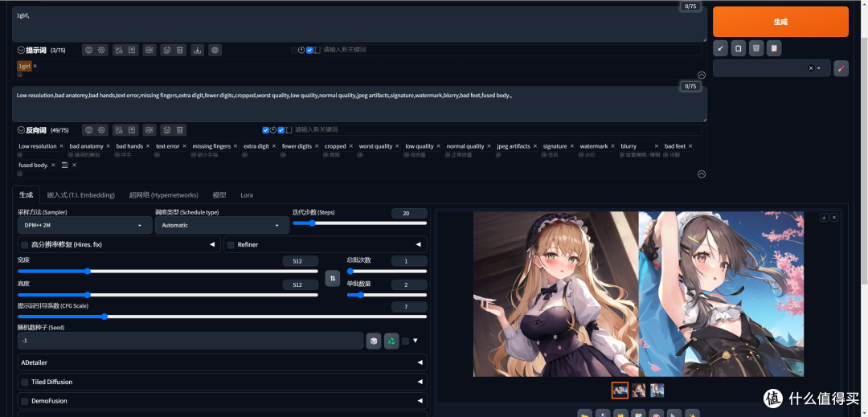Click the copy icon in the 反向词 toolbar
This screenshot has height=417, width=868.
(166, 130)
